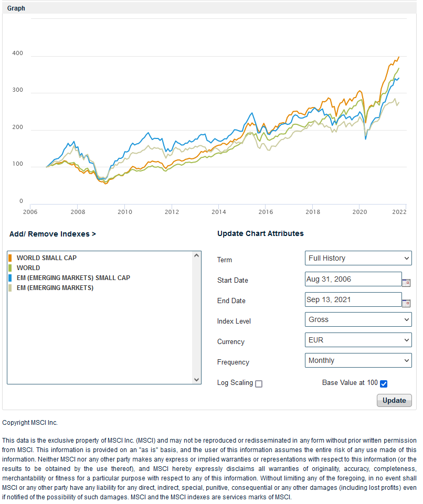This screenshot has height=504, width=423.
Task: Open the Start Date calendar picker icon
Action: [406, 283]
